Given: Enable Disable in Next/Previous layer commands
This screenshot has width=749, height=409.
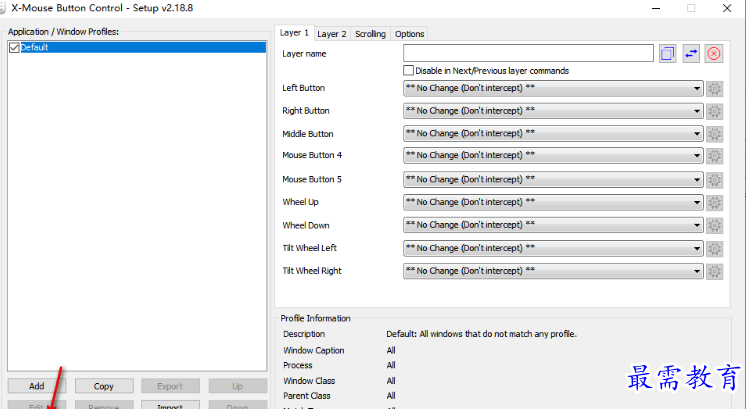Looking at the screenshot, I should pyautogui.click(x=408, y=70).
